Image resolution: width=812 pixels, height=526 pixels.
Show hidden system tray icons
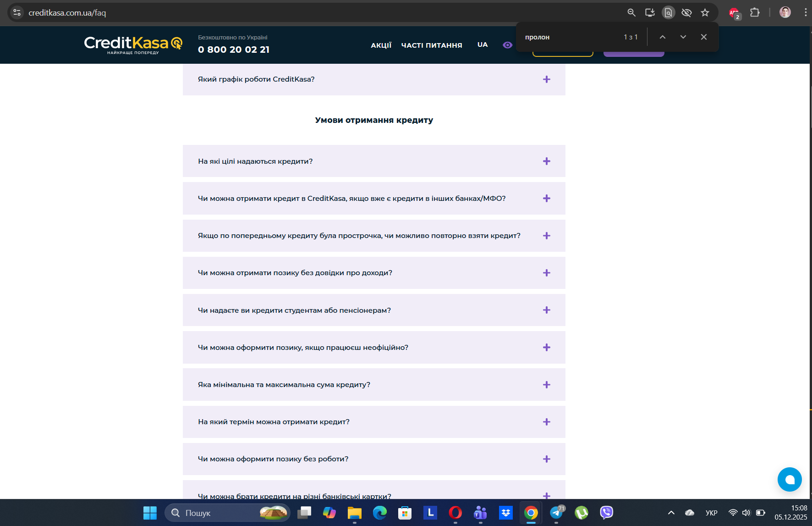point(671,513)
